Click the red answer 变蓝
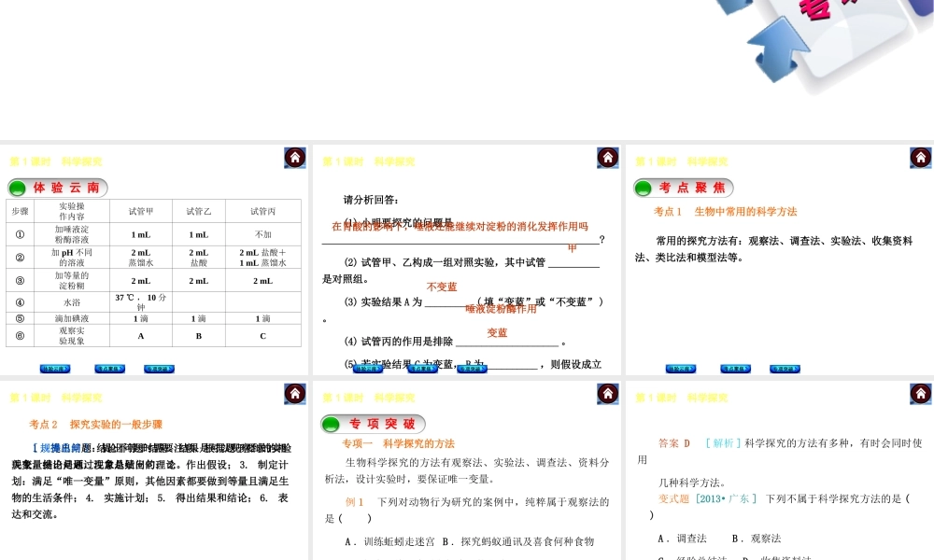 coord(498,332)
